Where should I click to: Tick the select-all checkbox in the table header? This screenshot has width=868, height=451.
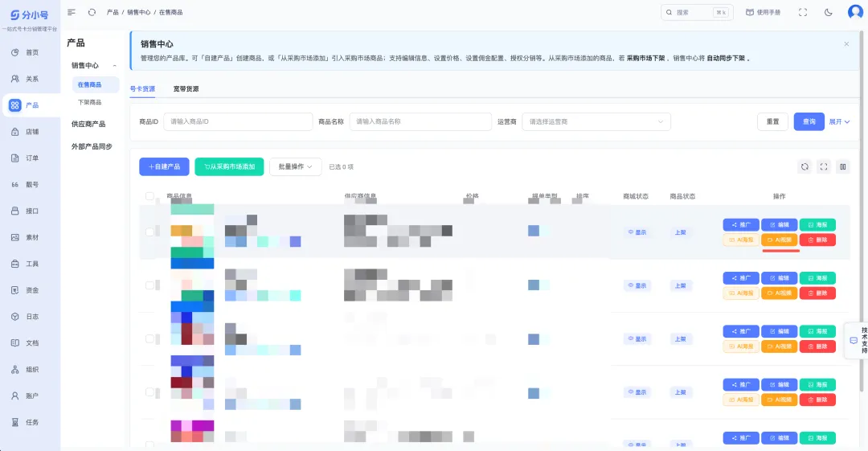coord(149,196)
